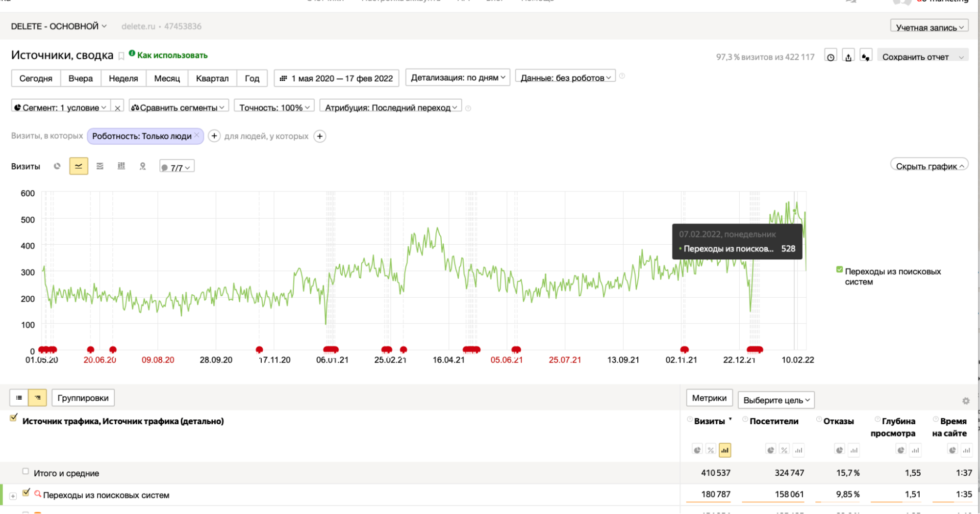Viewport: 980px width, 514px height.
Task: Toggle legend checkbox Переходы из поисковых систем
Action: (x=839, y=270)
